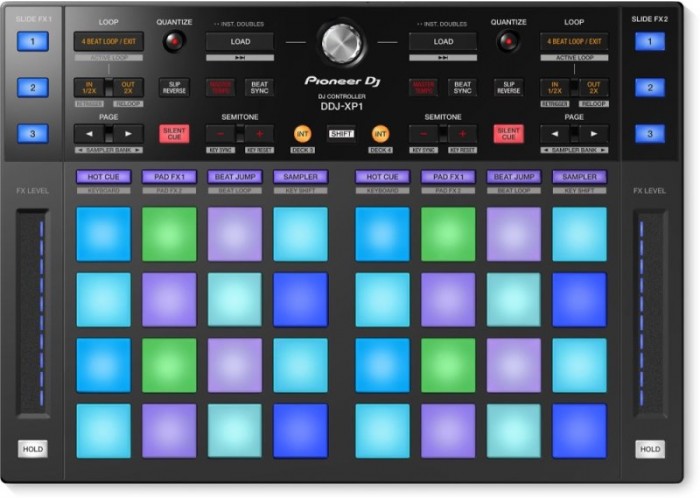
Task: Hit left deck top-row green pad under PAD FX1
Action: [169, 234]
